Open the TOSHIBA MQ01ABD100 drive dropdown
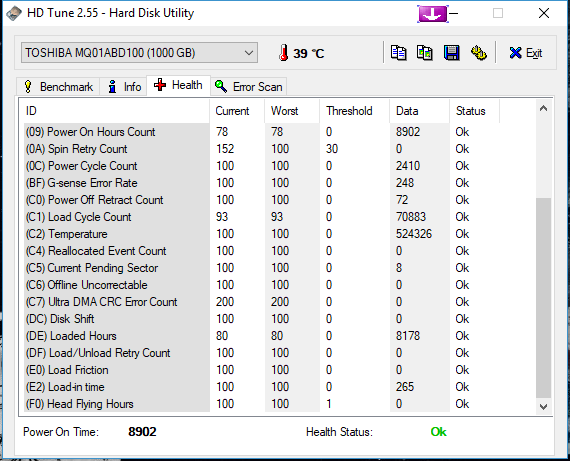 [x=140, y=53]
